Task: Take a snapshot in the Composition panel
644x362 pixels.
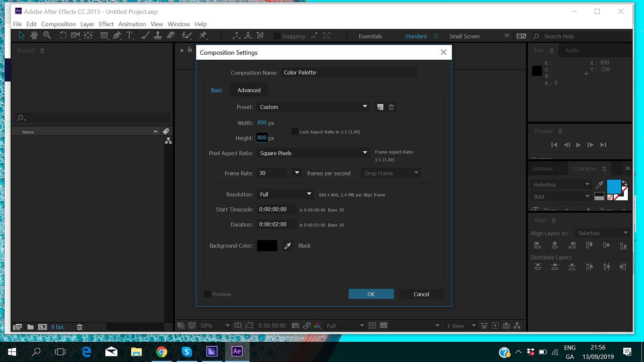Action: pyautogui.click(x=295, y=325)
